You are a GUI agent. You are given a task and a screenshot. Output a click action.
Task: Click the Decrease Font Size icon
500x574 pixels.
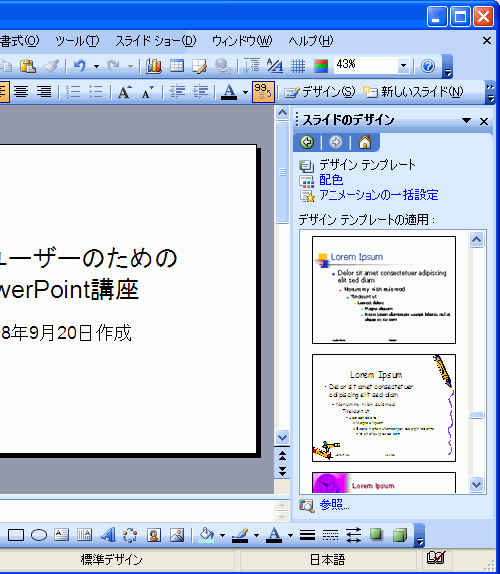coord(148,92)
